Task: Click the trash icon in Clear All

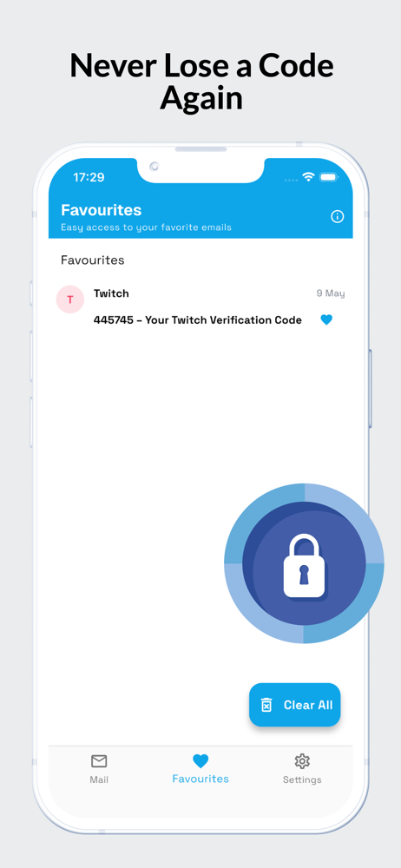Action: coord(266,705)
